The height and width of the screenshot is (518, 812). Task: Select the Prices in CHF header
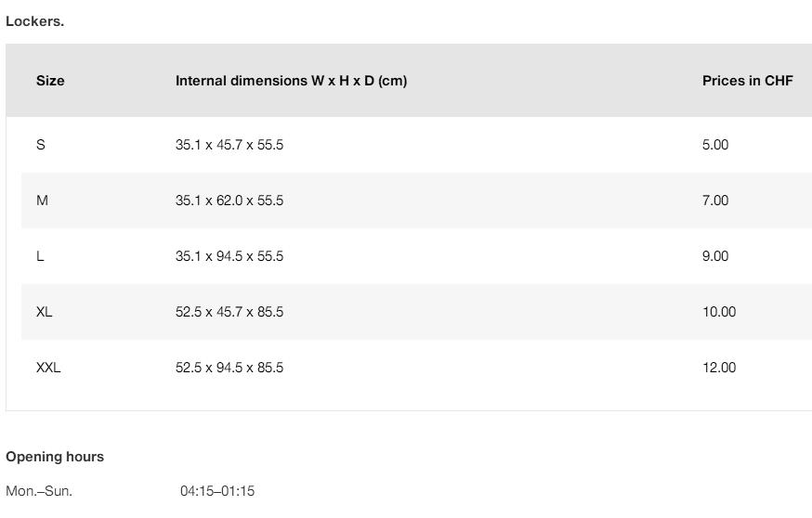pos(747,81)
